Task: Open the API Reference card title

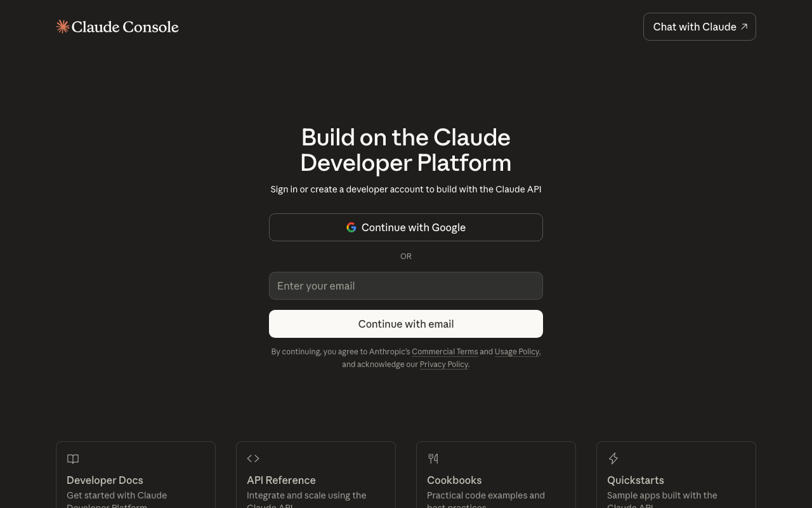Action: [x=281, y=480]
